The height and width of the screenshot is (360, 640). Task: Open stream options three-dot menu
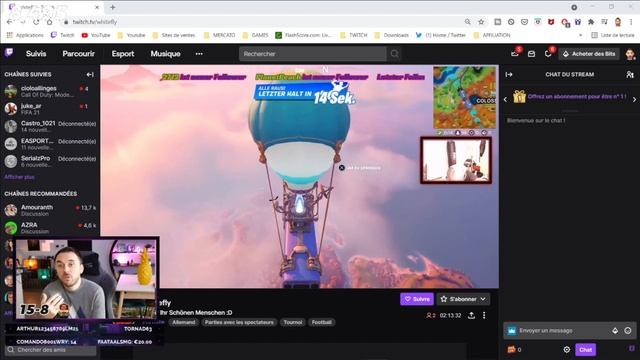pos(484,316)
